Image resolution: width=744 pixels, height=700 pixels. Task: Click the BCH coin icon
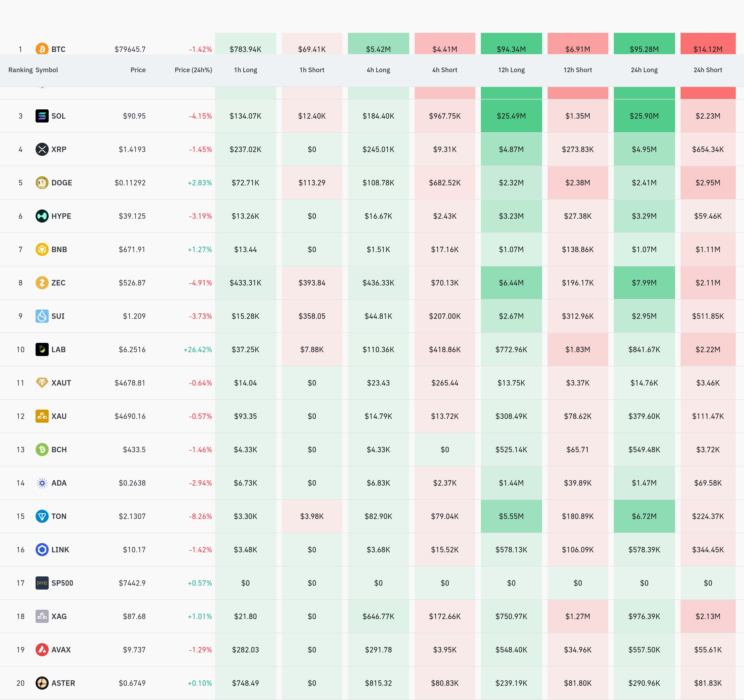coord(42,449)
